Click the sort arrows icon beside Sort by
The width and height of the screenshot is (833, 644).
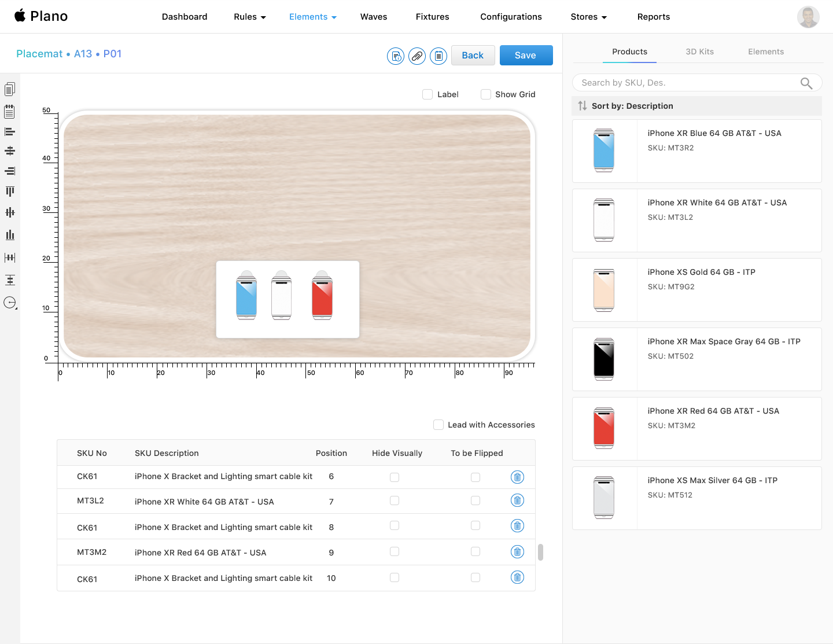[x=583, y=106]
